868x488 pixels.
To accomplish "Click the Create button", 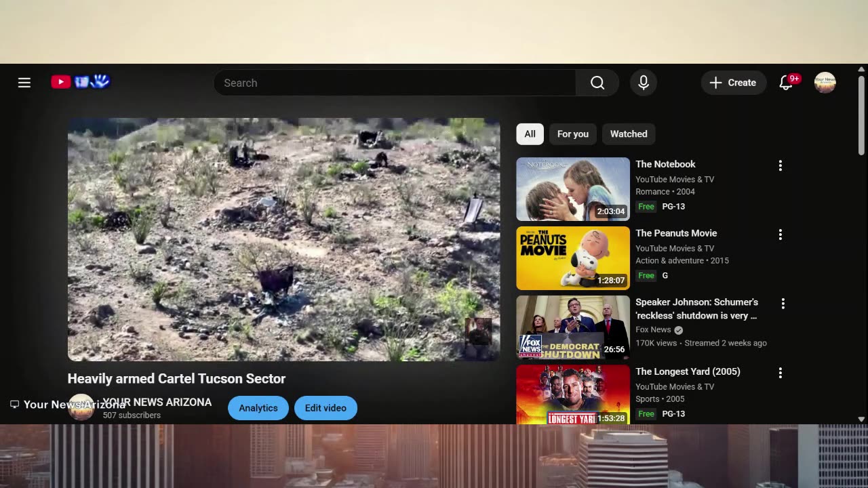I will [733, 83].
